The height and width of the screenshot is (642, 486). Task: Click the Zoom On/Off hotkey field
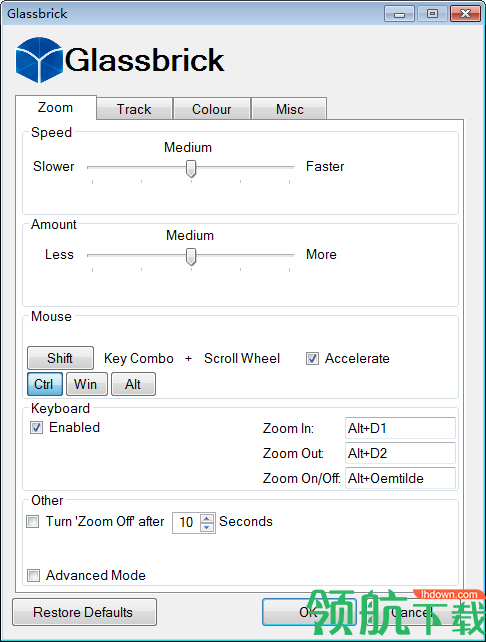point(400,478)
